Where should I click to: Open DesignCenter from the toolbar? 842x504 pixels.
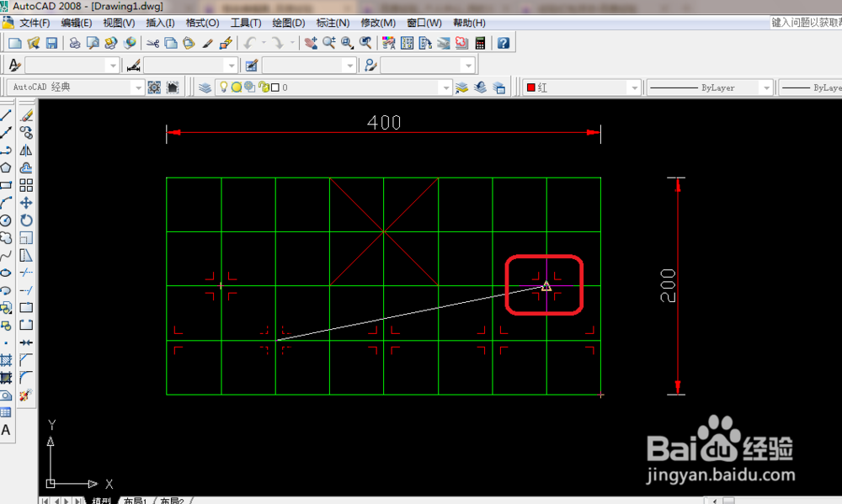click(407, 43)
